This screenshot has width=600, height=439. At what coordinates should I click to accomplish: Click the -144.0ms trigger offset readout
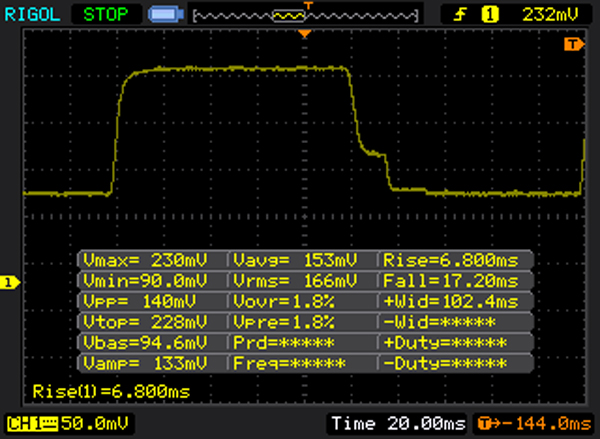tap(534, 424)
